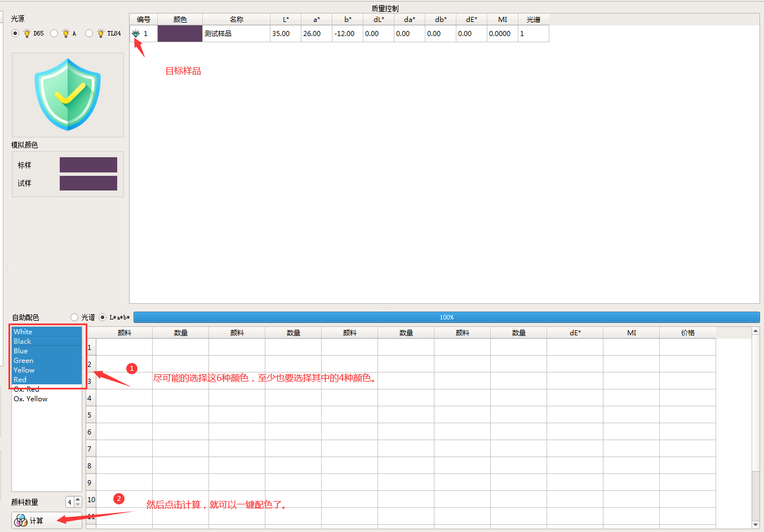Choose the 光谱 matching mode radio button
Viewport: 764px width, 532px height.
click(x=74, y=317)
